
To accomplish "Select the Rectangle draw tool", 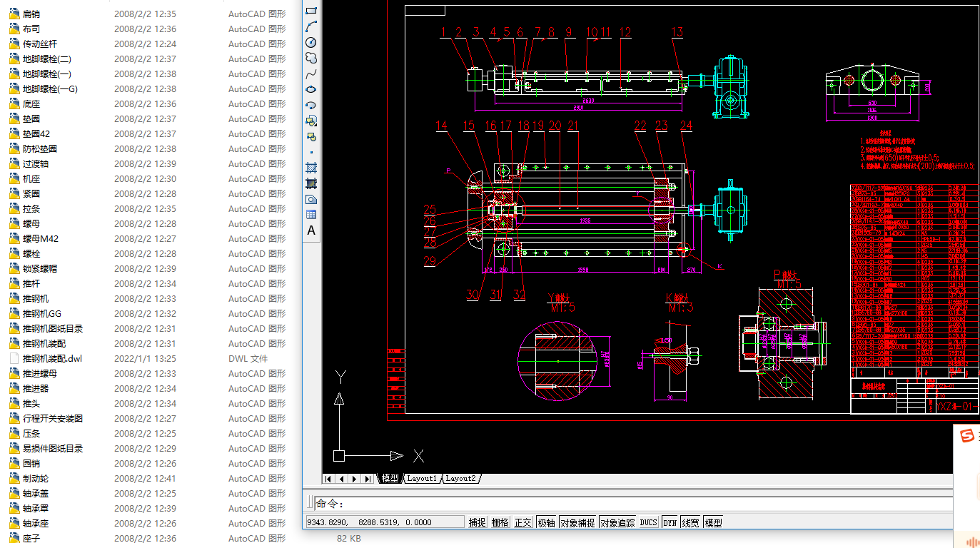I will pos(311,11).
